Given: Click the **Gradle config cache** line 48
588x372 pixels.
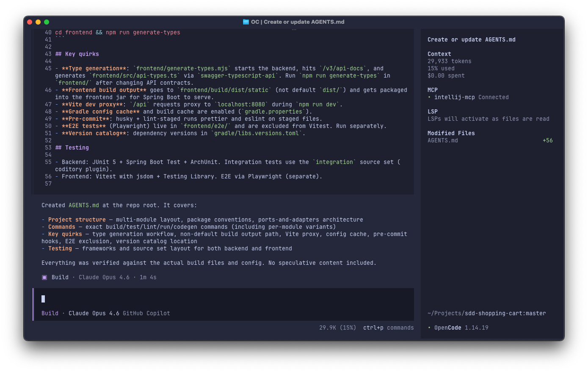Looking at the screenshot, I should [184, 111].
